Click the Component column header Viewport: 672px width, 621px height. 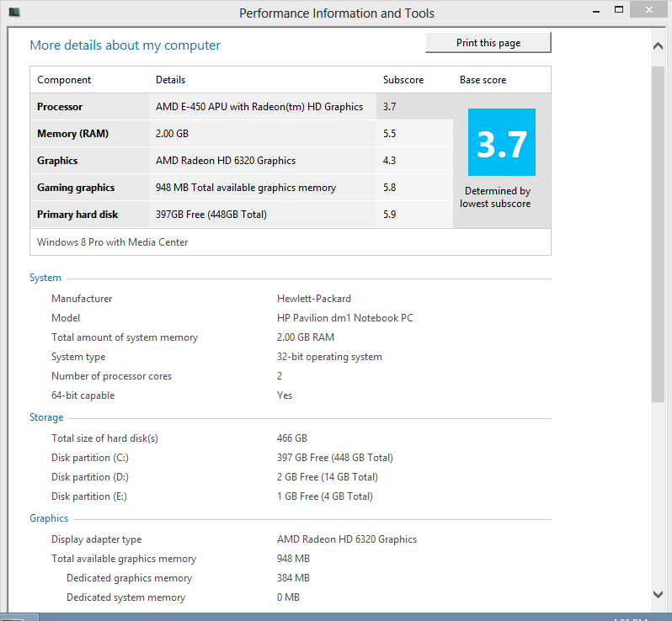click(64, 80)
